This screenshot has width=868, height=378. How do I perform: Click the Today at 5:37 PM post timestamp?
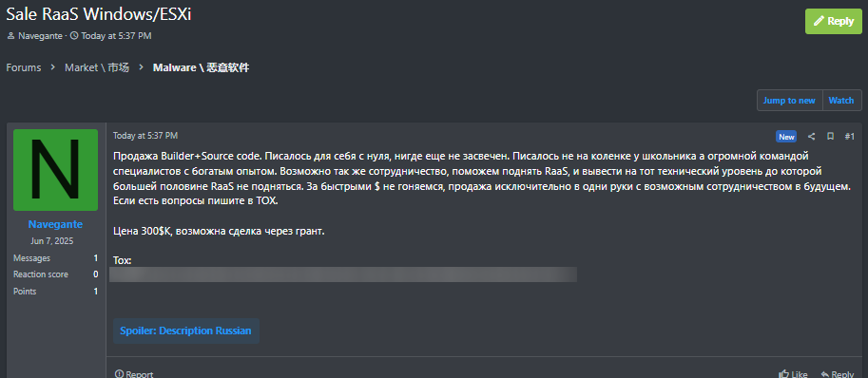point(145,136)
